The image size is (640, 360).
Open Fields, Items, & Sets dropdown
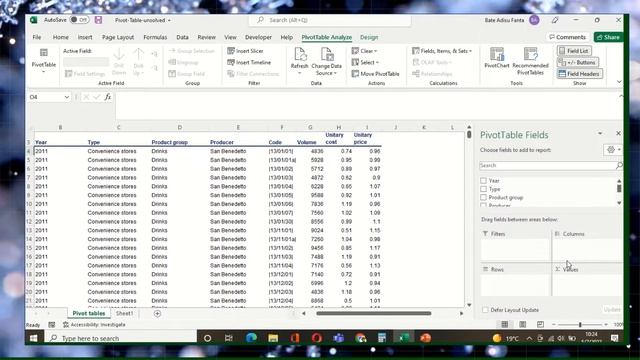(x=442, y=51)
